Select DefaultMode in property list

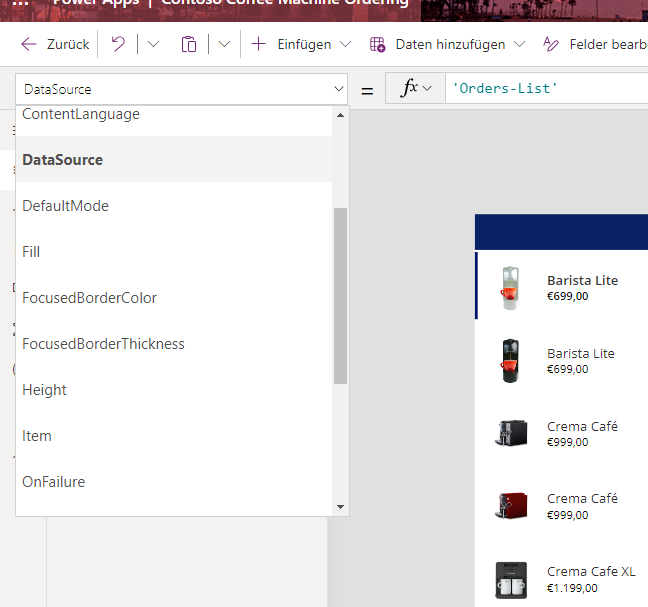pos(174,206)
